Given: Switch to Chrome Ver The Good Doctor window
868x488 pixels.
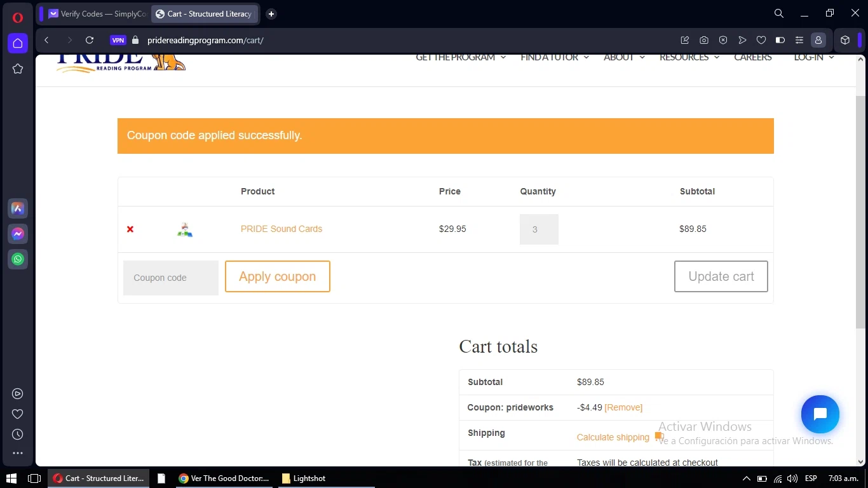Looking at the screenshot, I should point(224,478).
